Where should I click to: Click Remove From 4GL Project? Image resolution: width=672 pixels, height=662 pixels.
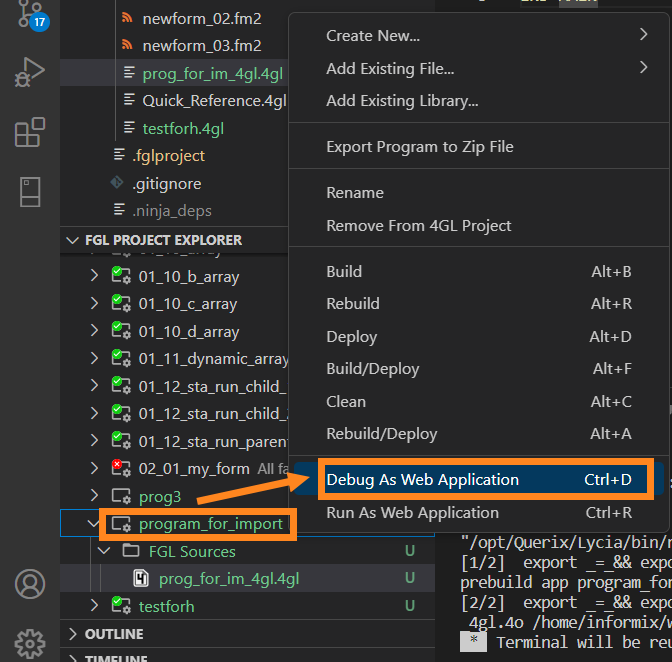click(418, 226)
